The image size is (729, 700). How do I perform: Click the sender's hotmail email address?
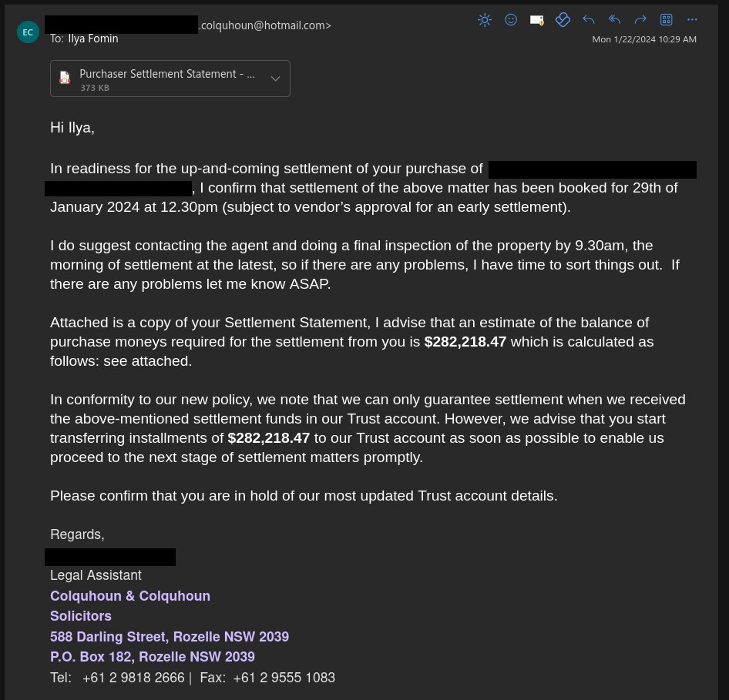[x=264, y=25]
